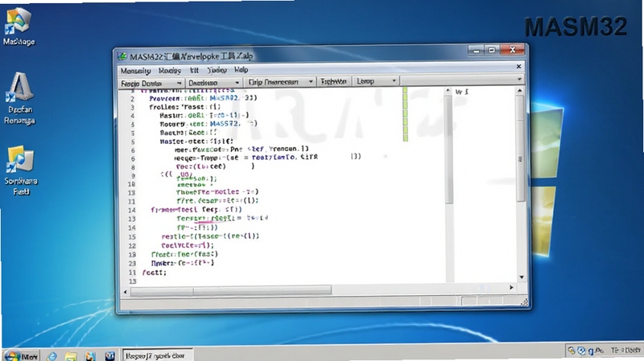Click the second round system tray icon

coord(580,351)
